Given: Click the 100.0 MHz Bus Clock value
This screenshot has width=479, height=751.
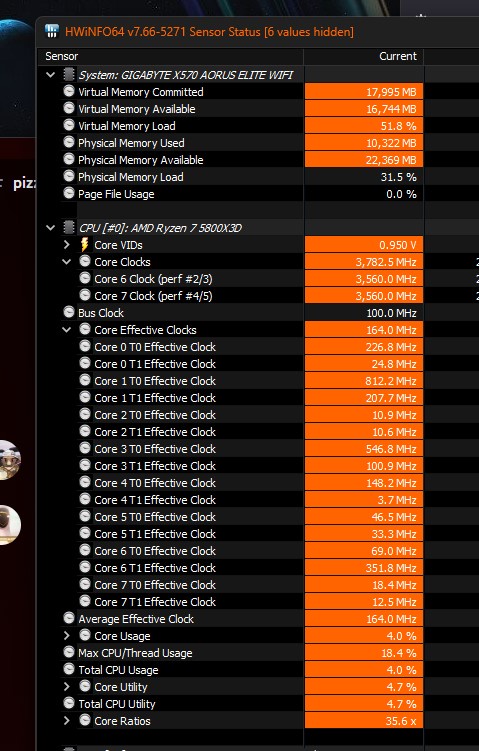Looking at the screenshot, I should point(391,313).
